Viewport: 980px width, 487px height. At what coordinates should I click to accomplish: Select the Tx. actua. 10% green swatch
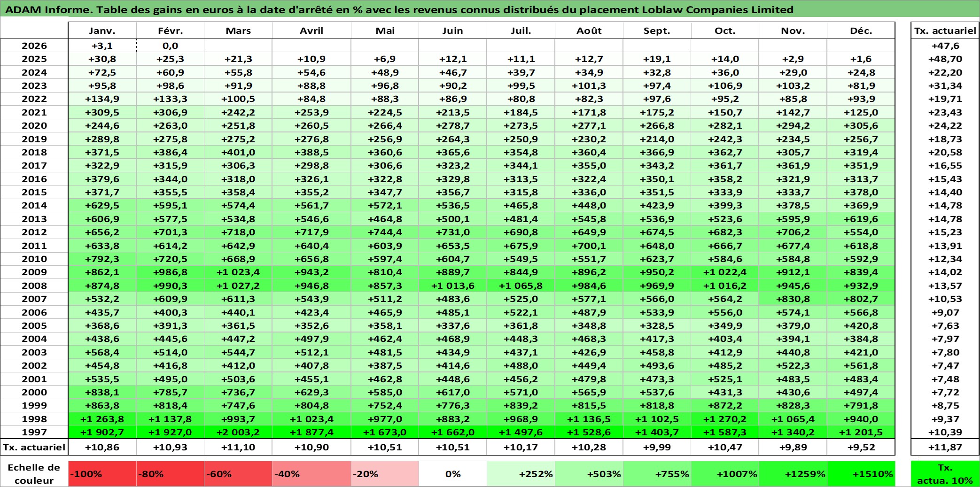click(x=945, y=474)
